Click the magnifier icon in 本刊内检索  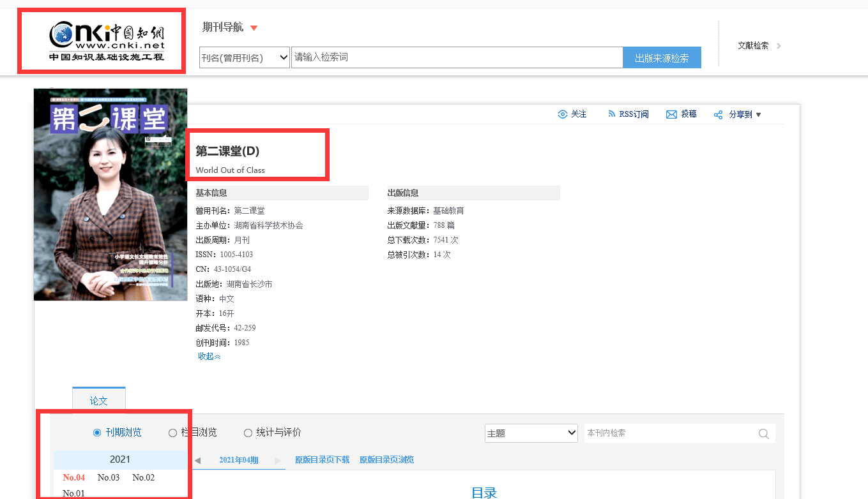(763, 434)
